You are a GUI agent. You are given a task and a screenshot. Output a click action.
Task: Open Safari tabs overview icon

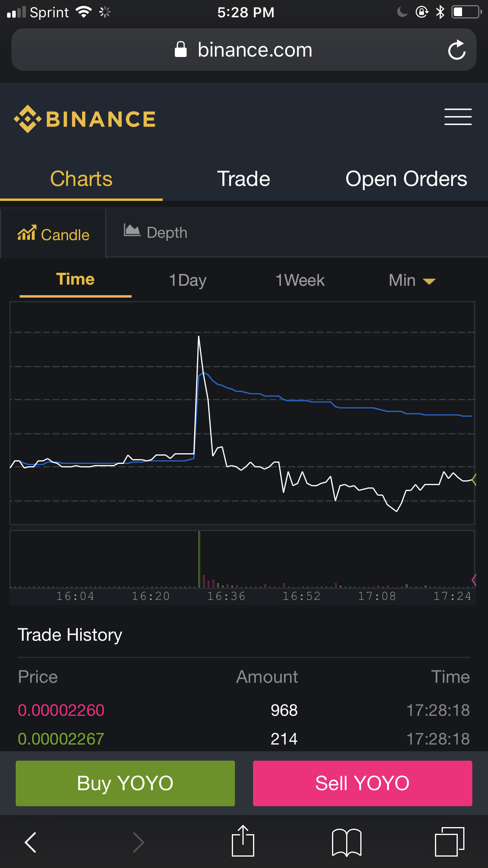(x=449, y=842)
